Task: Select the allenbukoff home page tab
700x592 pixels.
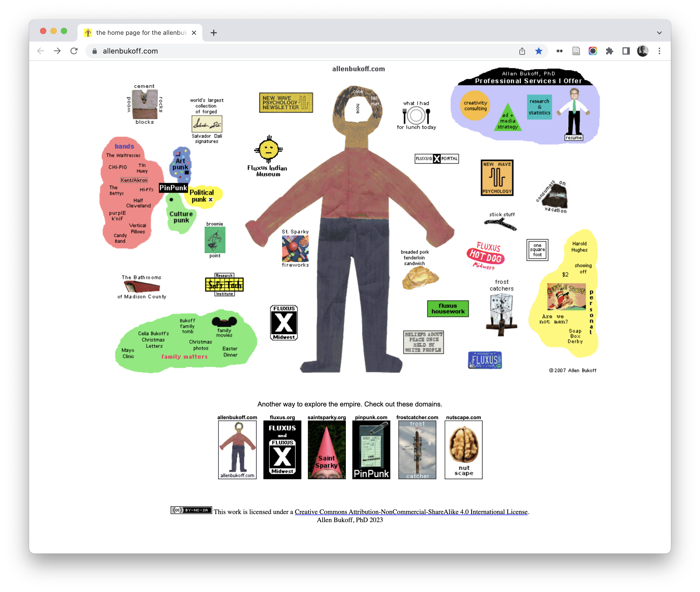Action: 140,33
